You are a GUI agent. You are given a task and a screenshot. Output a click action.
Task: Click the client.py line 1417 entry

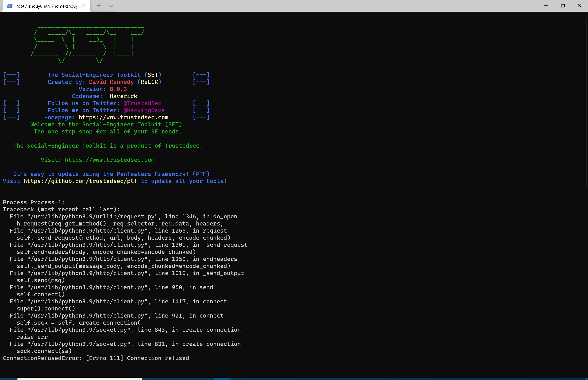[x=118, y=302]
